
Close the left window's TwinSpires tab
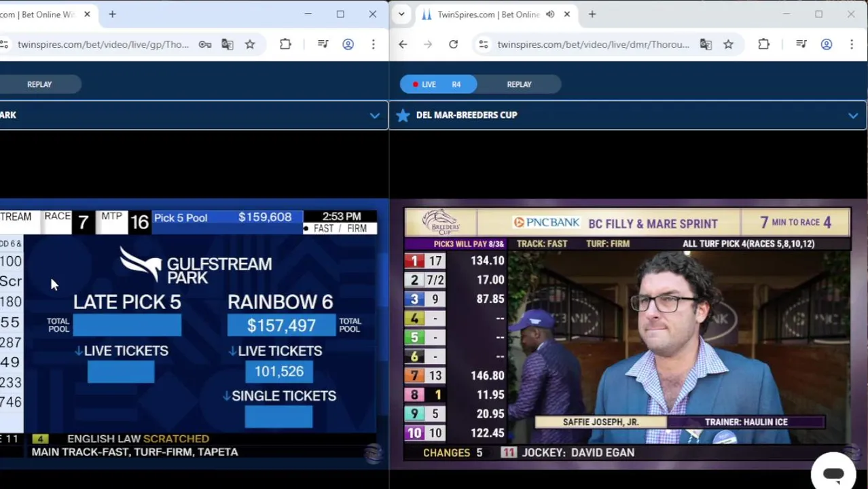tap(87, 14)
